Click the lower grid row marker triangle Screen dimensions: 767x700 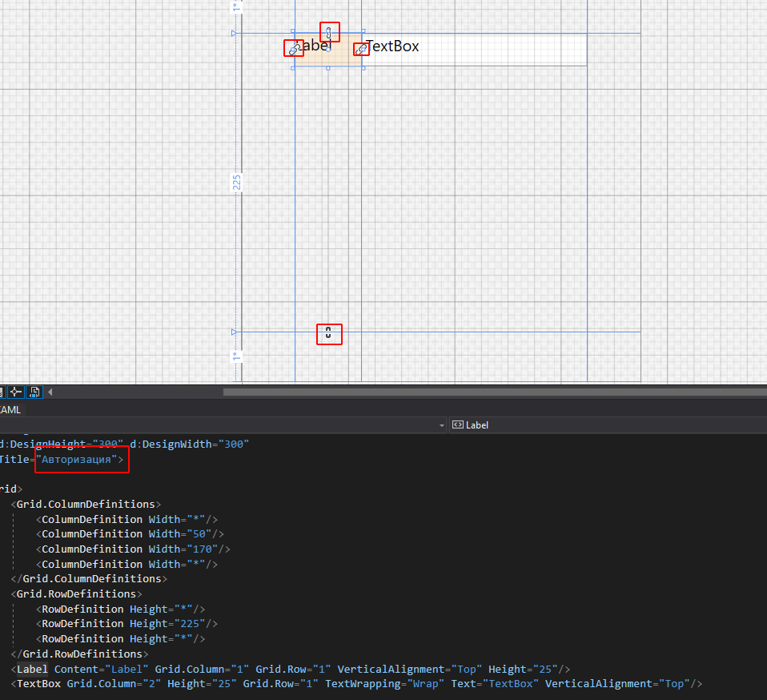pyautogui.click(x=234, y=332)
